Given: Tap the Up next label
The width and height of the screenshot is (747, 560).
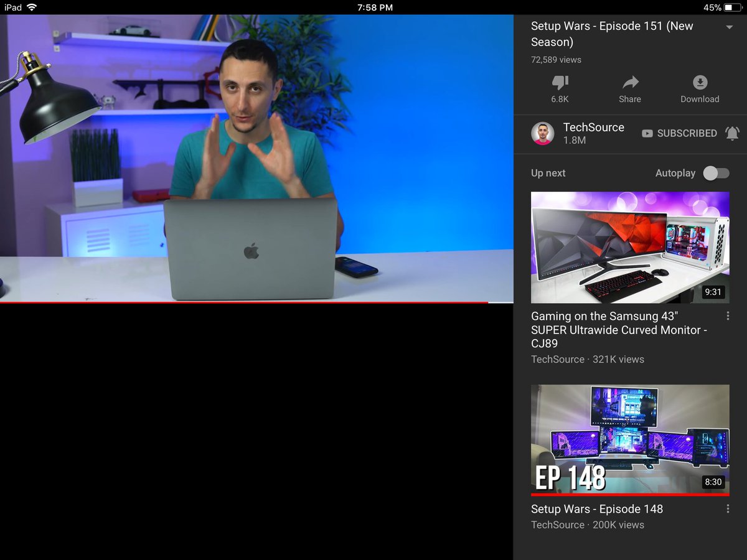Looking at the screenshot, I should [x=548, y=173].
